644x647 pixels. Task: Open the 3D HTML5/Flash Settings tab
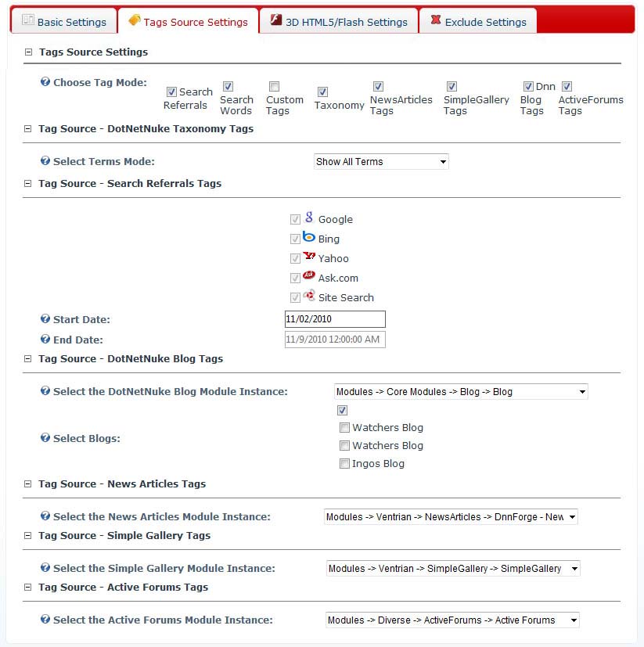coord(339,21)
